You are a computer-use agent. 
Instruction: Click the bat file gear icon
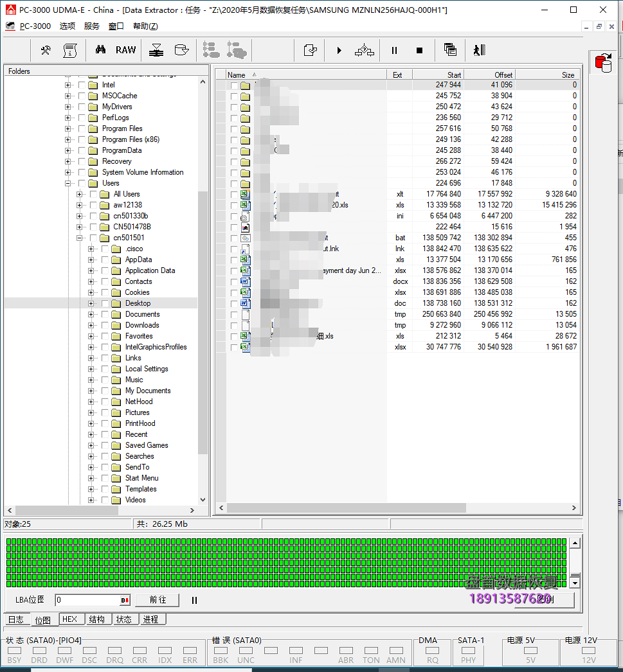tap(245, 238)
